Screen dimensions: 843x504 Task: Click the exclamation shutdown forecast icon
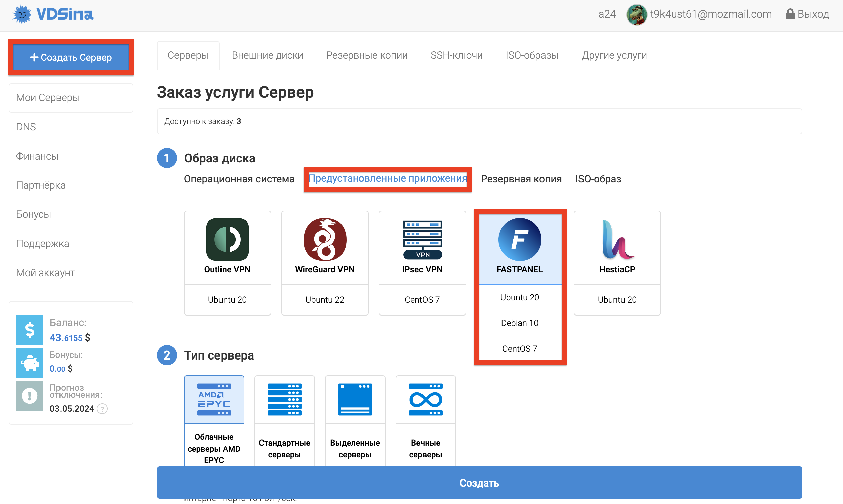[30, 396]
